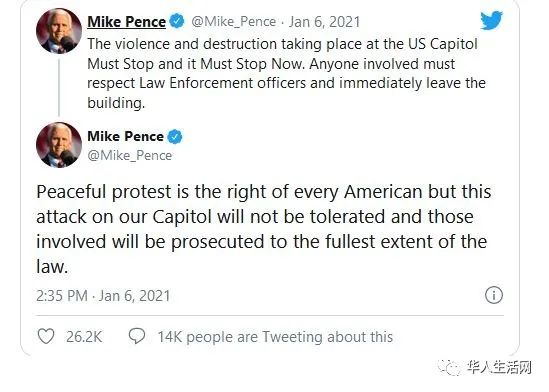Open the Twitter bird logo

click(492, 20)
